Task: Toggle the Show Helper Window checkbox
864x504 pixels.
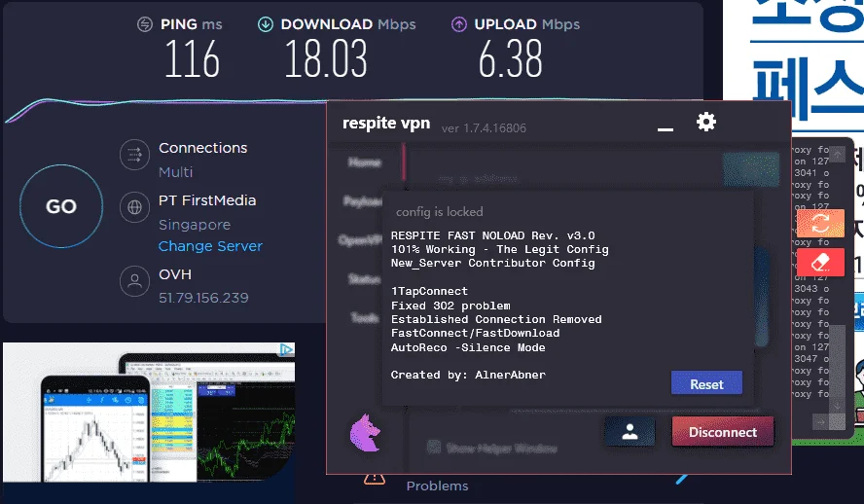Action: click(x=434, y=448)
